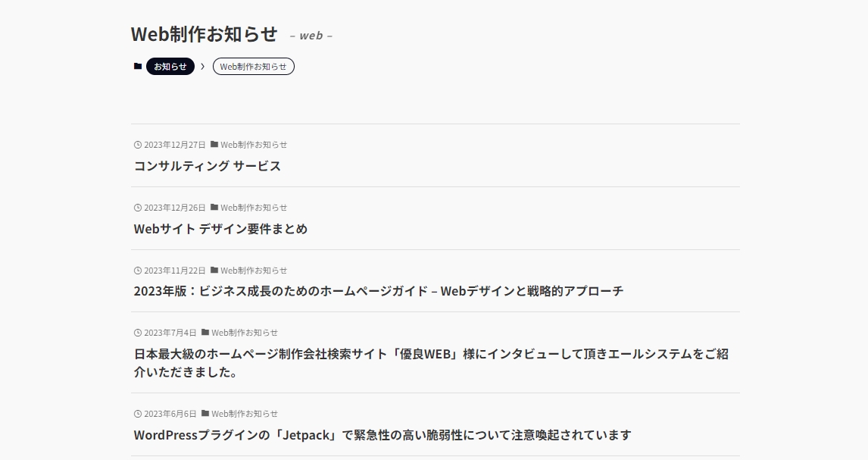Click folder icon on the 2023年12月27日 post

[x=214, y=144]
